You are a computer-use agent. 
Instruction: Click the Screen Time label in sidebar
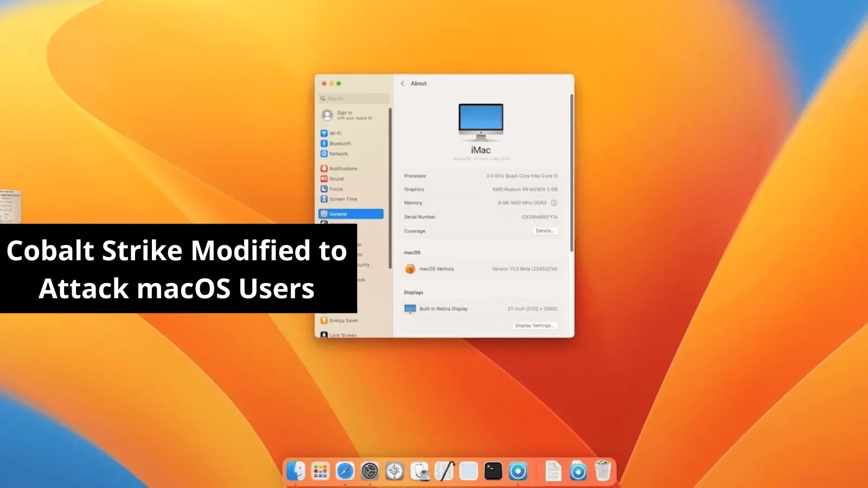point(343,200)
